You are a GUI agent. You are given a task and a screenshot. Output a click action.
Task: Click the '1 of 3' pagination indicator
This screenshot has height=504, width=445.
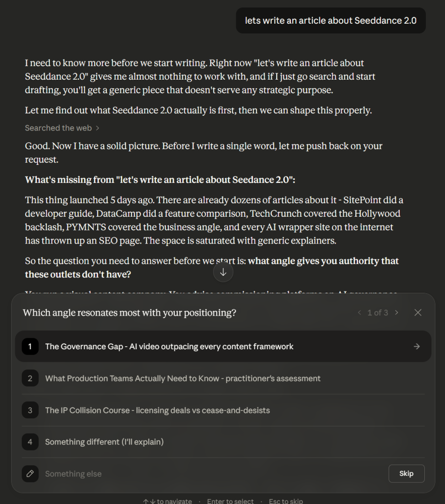(378, 312)
